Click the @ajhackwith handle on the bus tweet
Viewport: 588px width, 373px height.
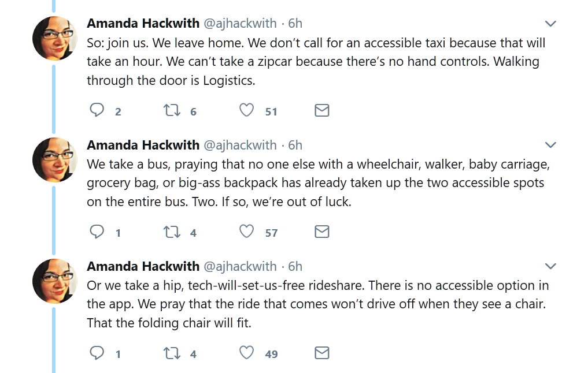[x=240, y=145]
